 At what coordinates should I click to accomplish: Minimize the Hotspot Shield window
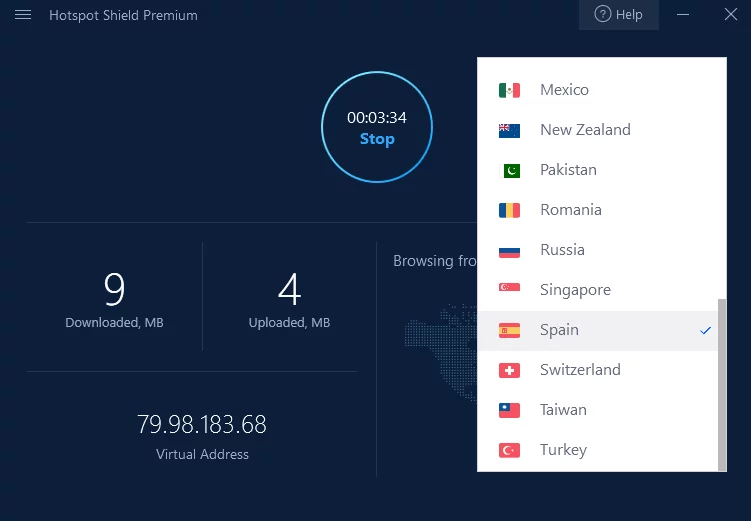tap(683, 15)
